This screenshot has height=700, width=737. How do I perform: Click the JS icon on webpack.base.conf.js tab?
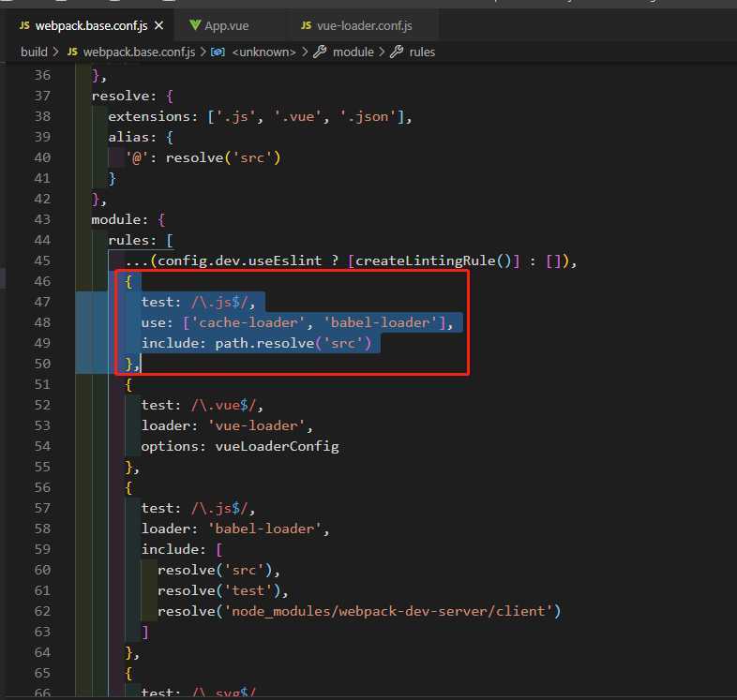click(24, 25)
